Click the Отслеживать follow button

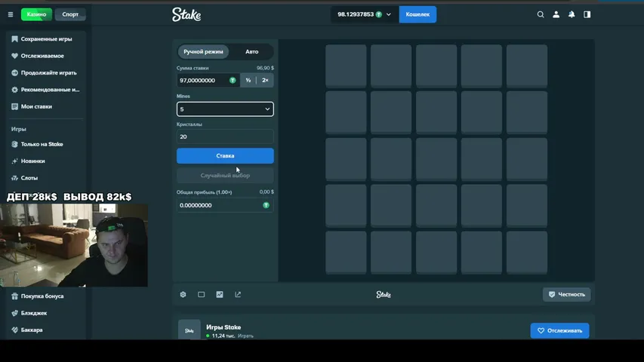559,331
